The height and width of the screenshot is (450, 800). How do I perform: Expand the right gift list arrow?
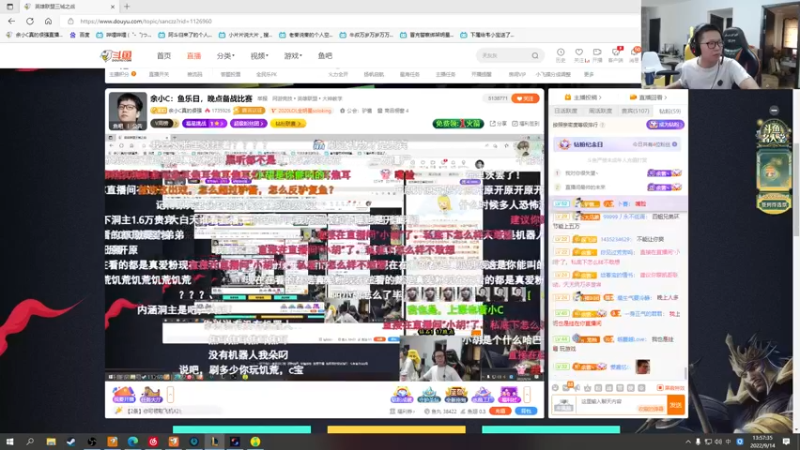(527, 394)
